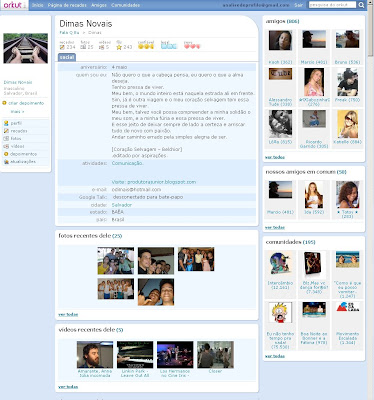Focus the pesquisa do orkut field
Screen dimensions: 374x400
[x=332, y=5]
